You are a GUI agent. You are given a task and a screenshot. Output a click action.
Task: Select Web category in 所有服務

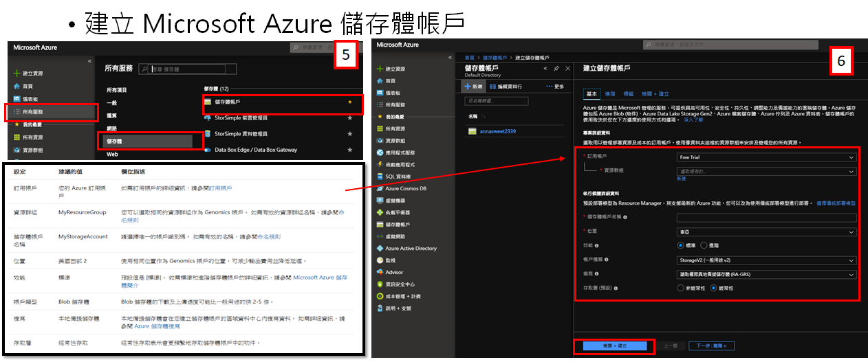point(111,154)
